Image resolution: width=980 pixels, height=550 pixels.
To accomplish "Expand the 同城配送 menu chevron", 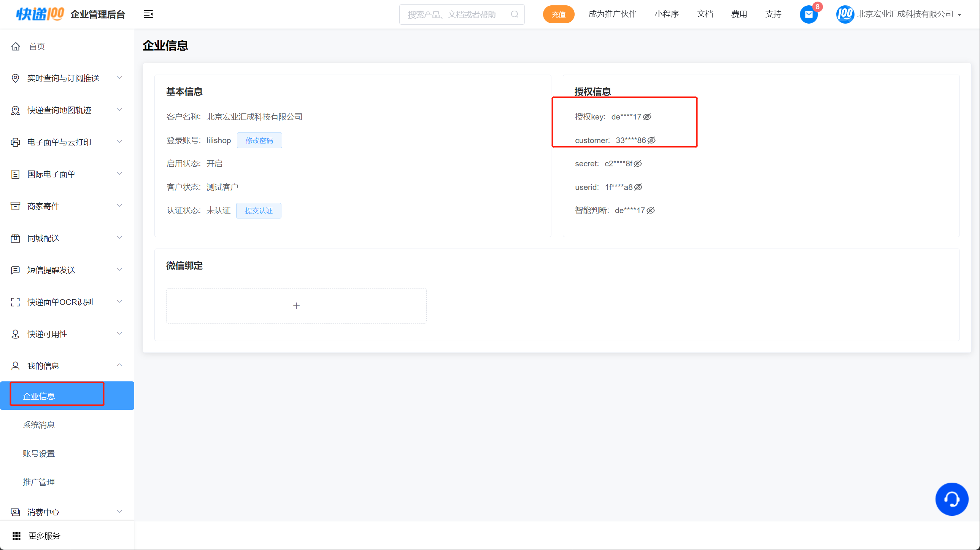I will click(119, 238).
